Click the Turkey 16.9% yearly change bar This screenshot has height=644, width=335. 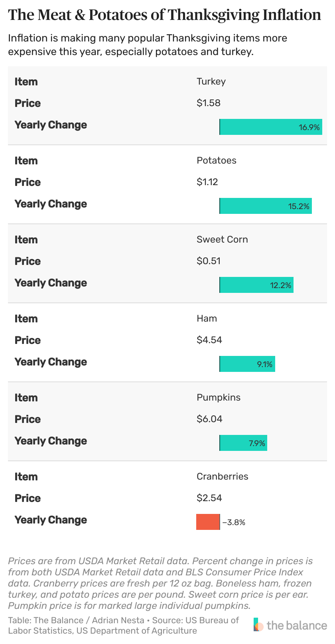tap(271, 127)
